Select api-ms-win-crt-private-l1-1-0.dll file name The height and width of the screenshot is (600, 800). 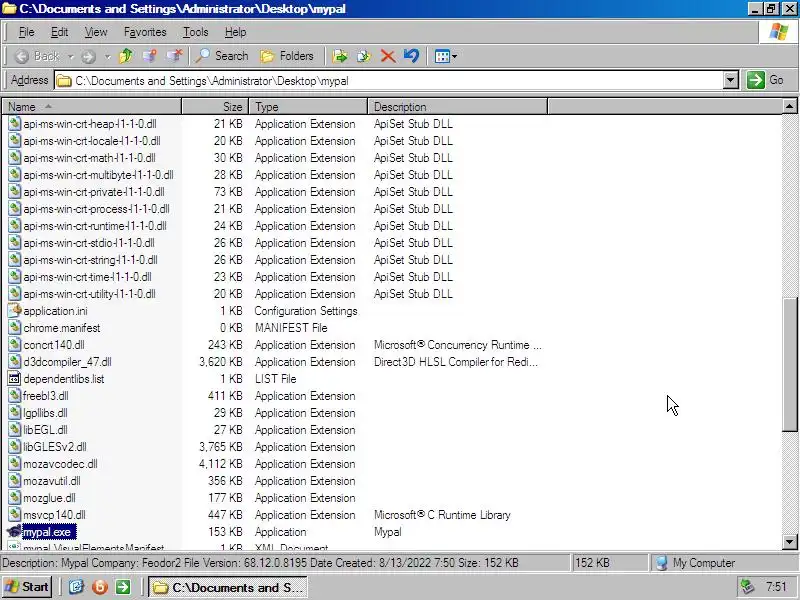[94, 192]
